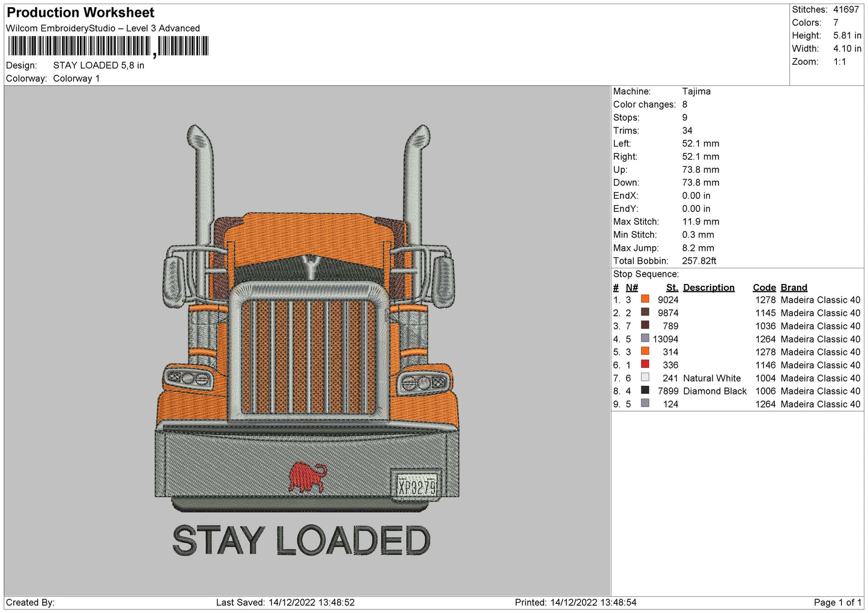868x613 pixels.
Task: Click the Trims value 34
Action: pos(687,131)
